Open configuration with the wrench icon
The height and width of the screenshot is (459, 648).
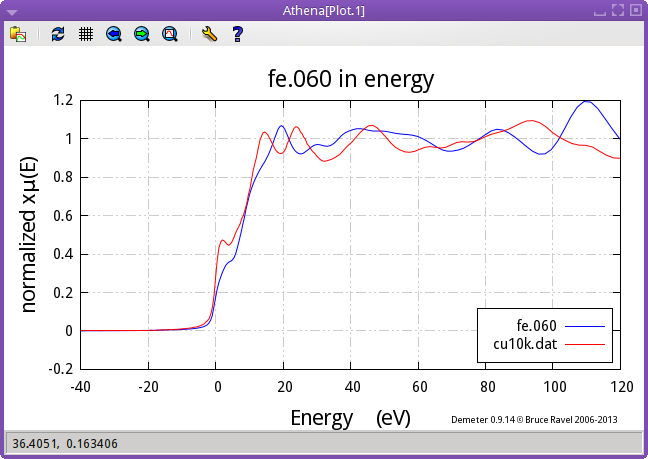click(x=209, y=34)
